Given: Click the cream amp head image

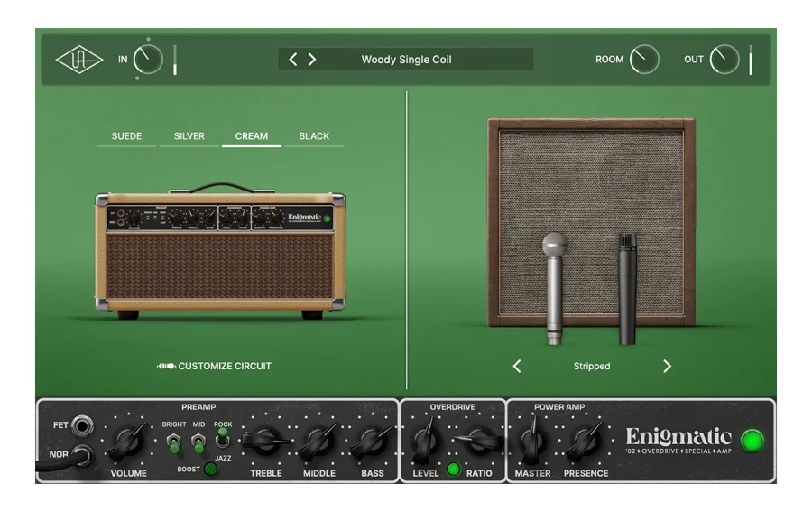Looking at the screenshot, I should [220, 252].
